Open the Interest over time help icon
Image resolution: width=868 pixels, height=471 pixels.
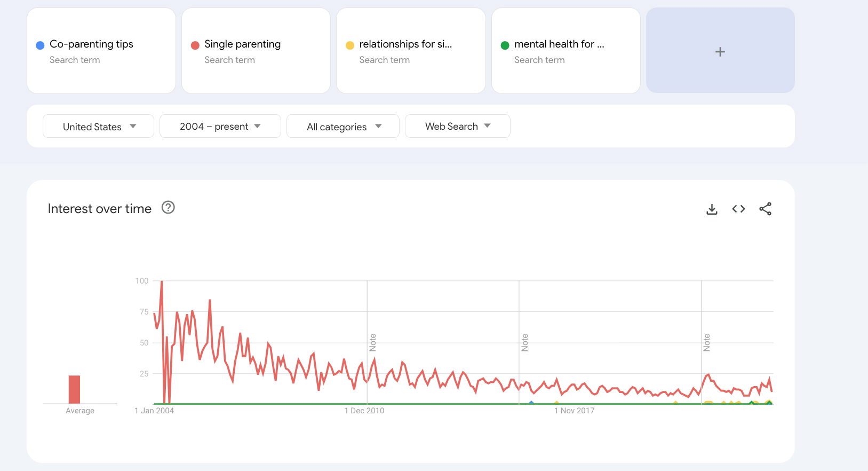(168, 208)
